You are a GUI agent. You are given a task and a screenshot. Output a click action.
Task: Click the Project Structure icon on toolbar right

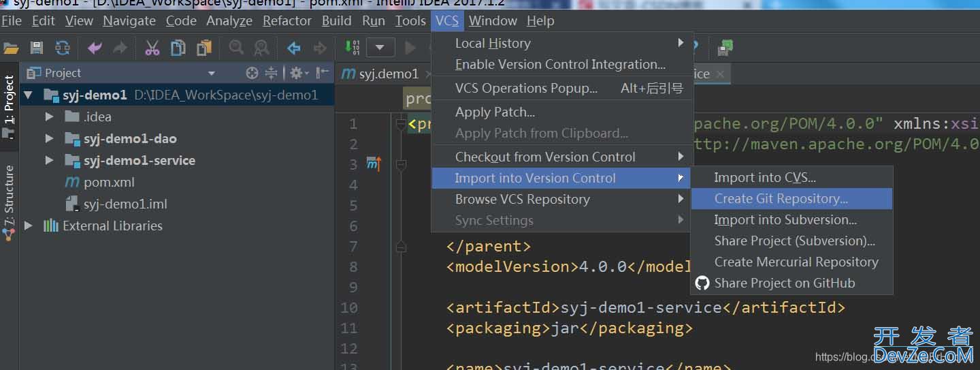[726, 48]
